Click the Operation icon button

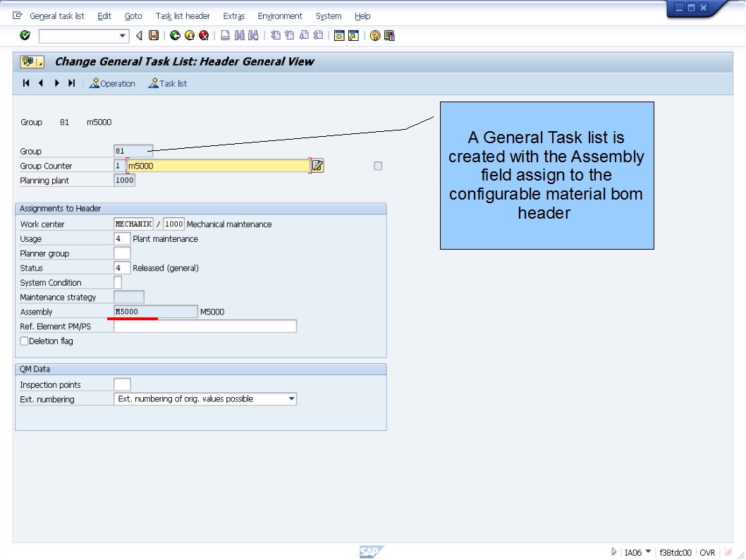coord(112,83)
